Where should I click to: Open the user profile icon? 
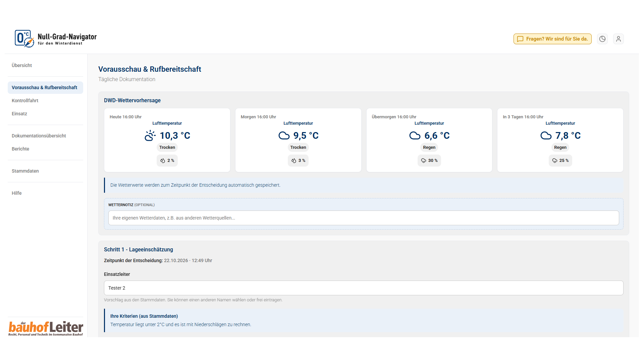pos(619,39)
